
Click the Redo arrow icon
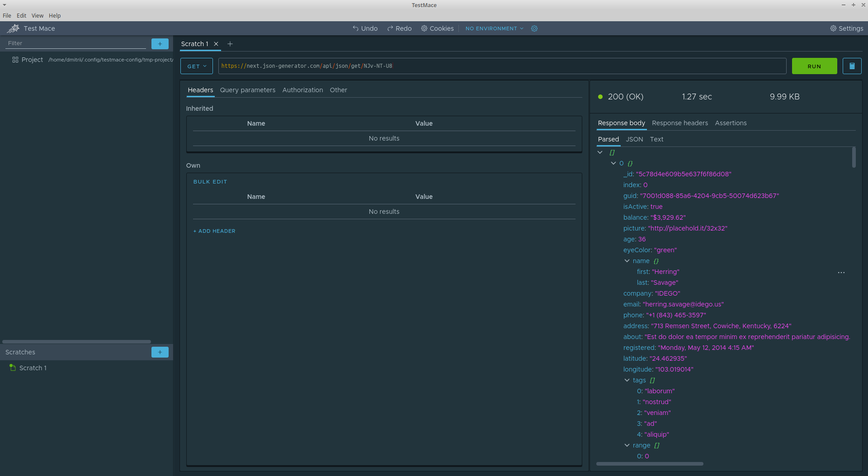coord(390,28)
